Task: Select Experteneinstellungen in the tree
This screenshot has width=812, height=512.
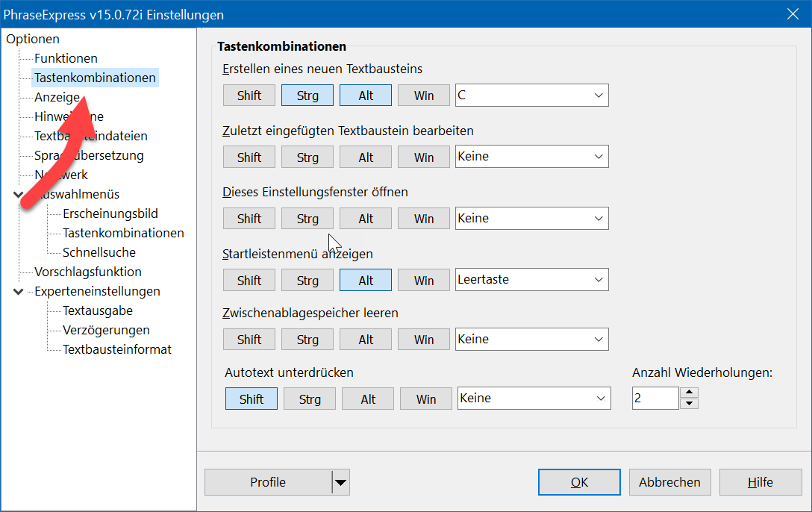Action: (97, 291)
